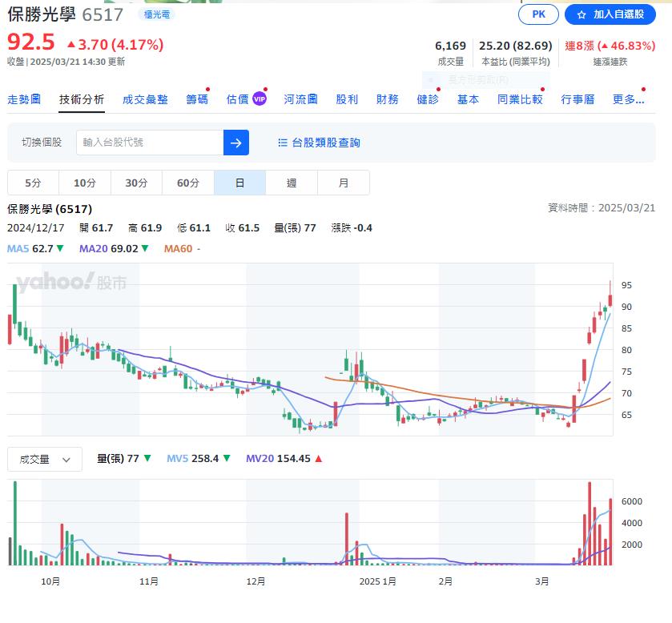The width and height of the screenshot is (672, 623).
Task: Expand the 更多 tabs menu
Action: pyautogui.click(x=628, y=99)
